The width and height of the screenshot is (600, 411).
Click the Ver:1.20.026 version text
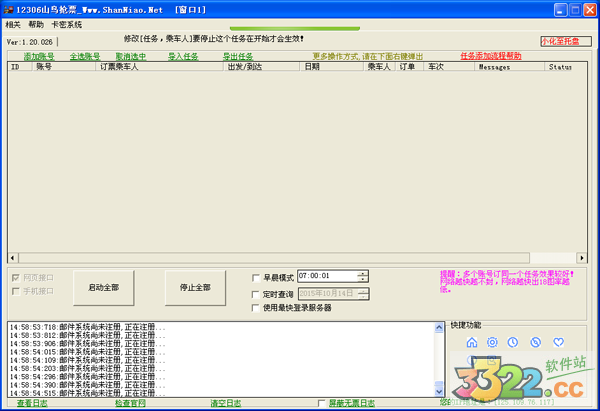[29, 42]
